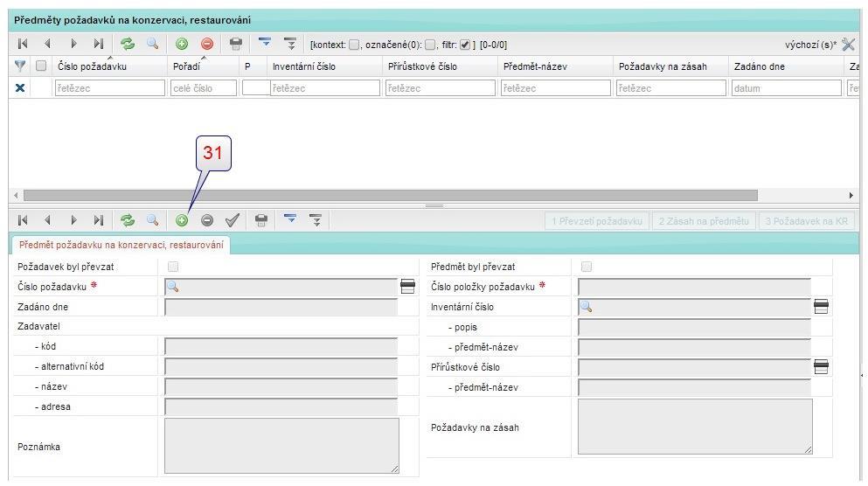Refresh the detail form with green arrows
868x486 pixels.
128,220
